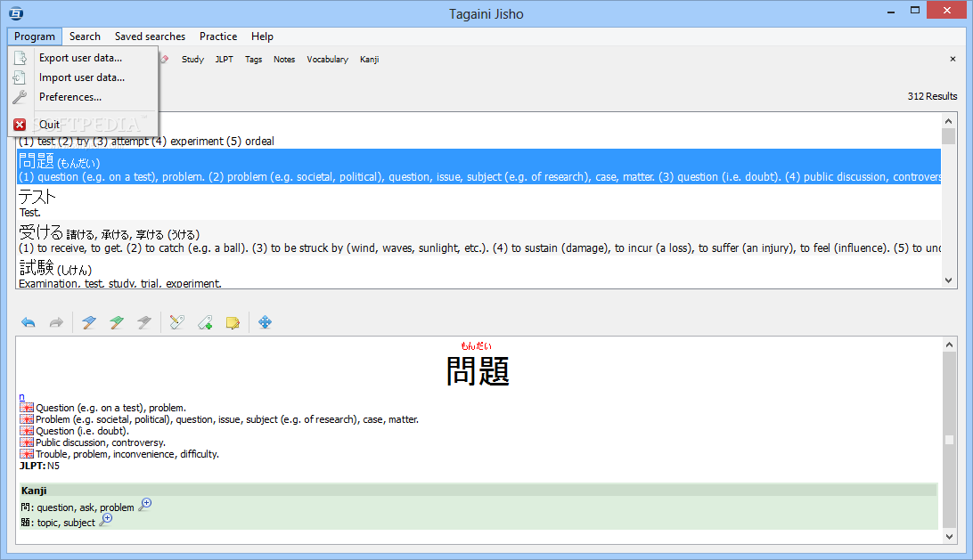The height and width of the screenshot is (560, 973).
Task: Click the flag icon beside Question (i.e. doubt)
Action: [27, 431]
